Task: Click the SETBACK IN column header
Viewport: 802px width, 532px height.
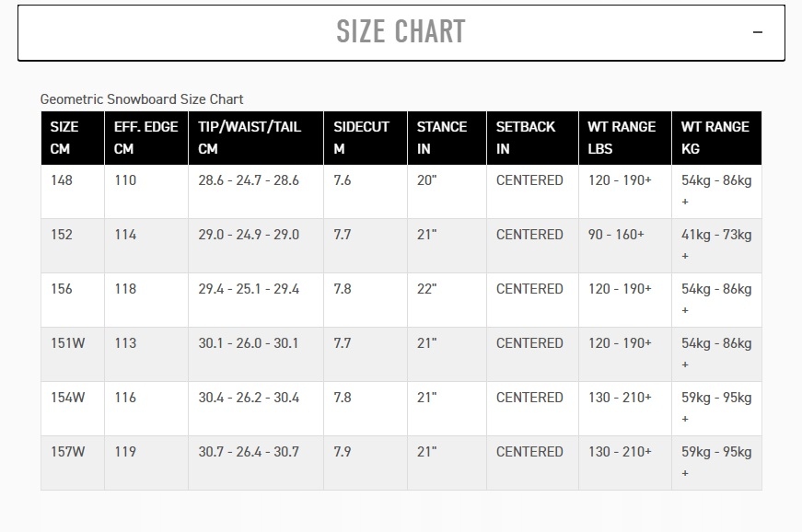Action: [x=526, y=138]
